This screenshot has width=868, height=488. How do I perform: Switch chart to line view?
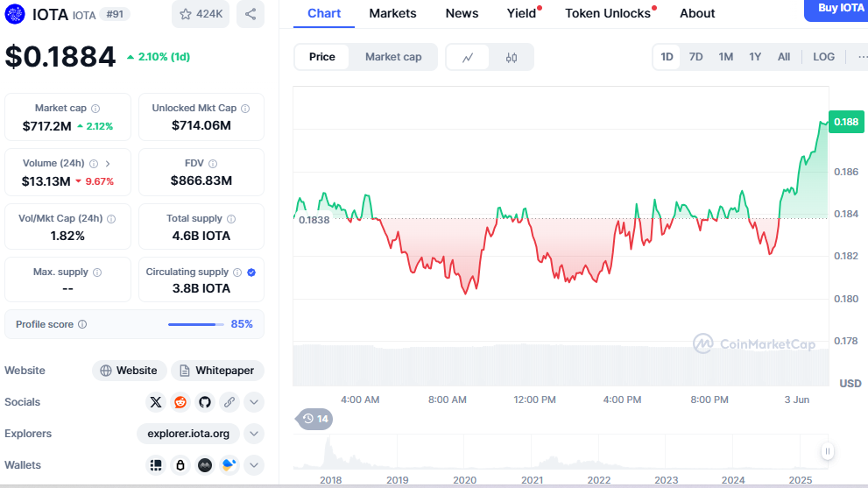468,57
